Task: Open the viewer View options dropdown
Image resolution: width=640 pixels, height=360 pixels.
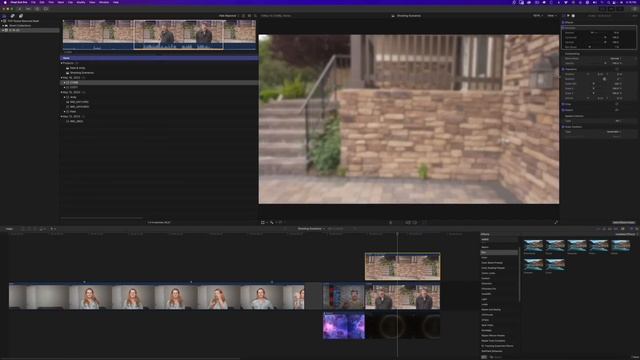Action: point(551,16)
